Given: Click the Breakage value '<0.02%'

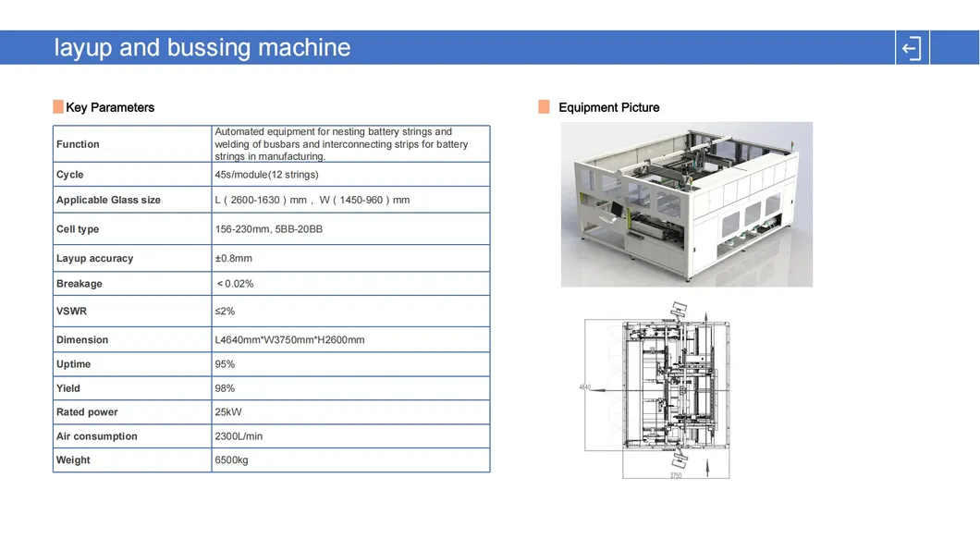Looking at the screenshot, I should pos(235,284).
